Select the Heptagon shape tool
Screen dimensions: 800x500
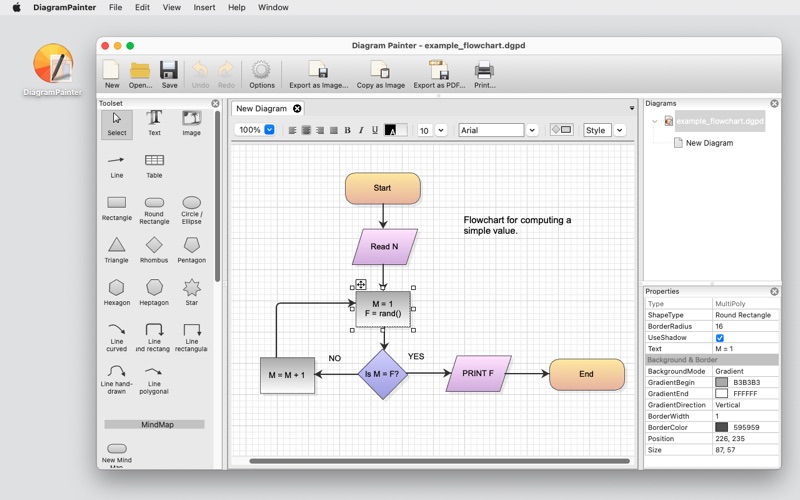(x=154, y=293)
